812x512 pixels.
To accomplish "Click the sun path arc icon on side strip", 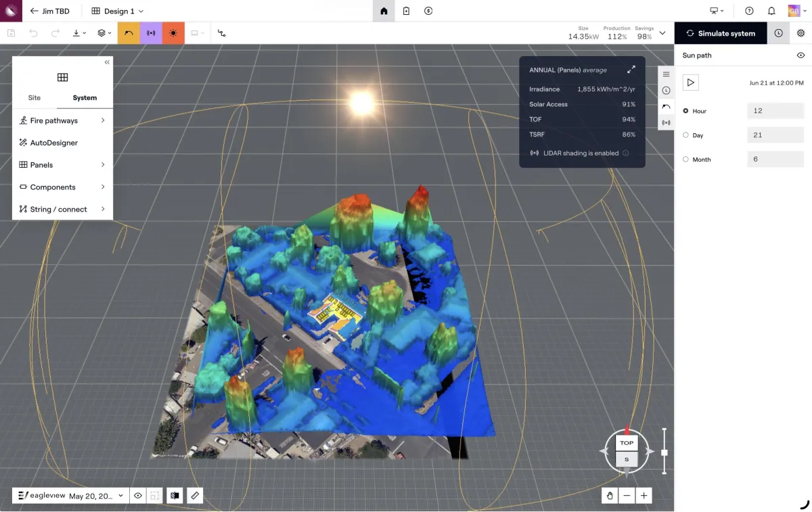I will pos(666,107).
